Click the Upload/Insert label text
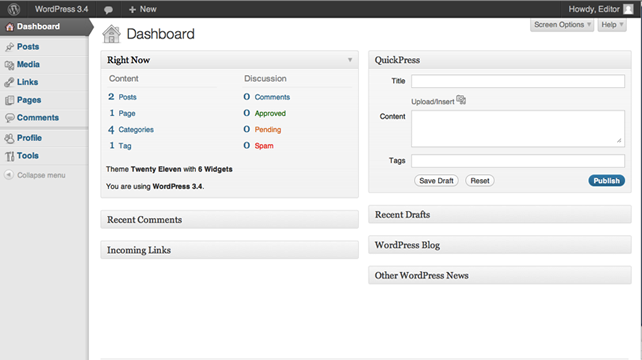 click(433, 102)
